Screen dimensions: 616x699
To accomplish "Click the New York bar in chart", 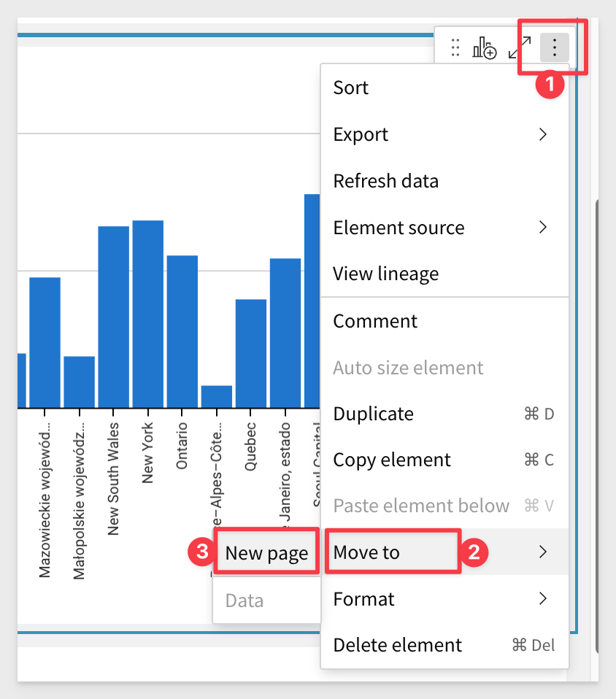I will coord(147,314).
